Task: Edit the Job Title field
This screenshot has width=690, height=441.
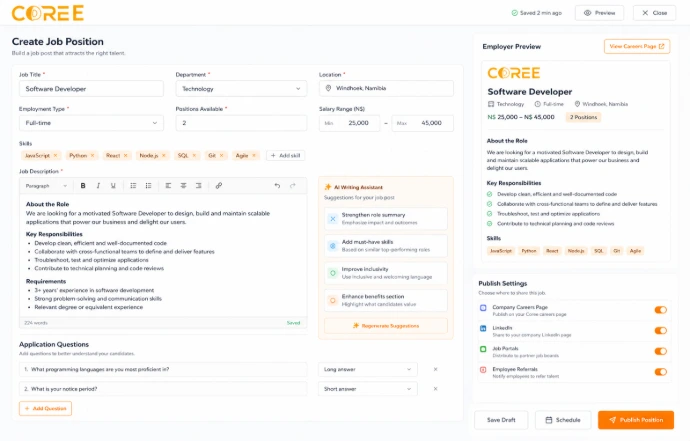Action: click(x=92, y=88)
